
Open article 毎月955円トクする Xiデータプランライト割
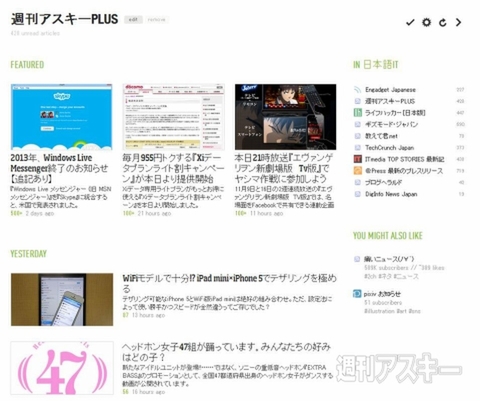click(x=172, y=168)
